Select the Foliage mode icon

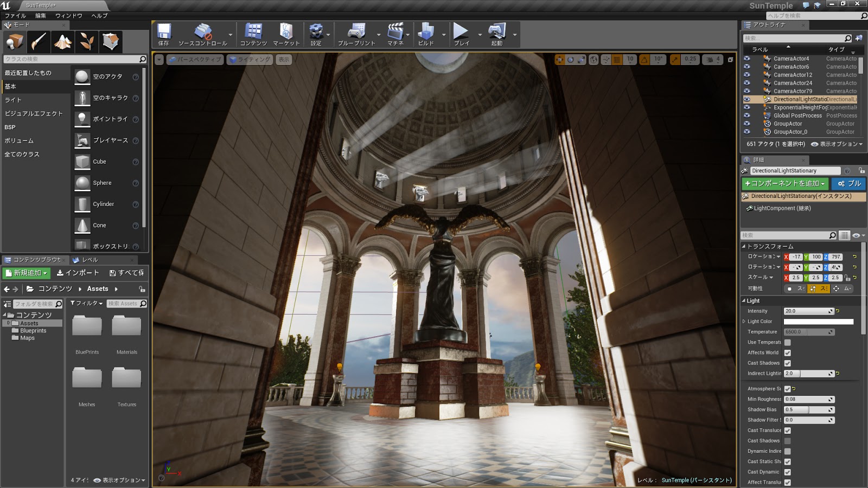[86, 42]
